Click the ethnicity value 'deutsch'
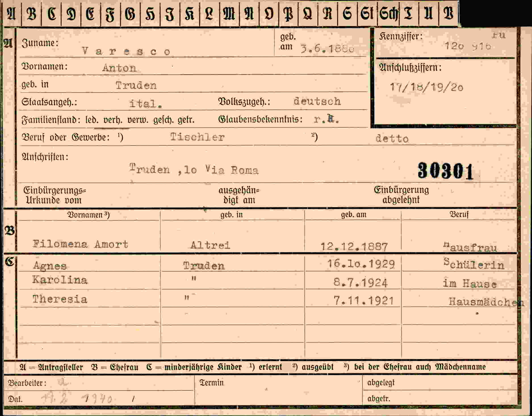Image resolution: width=532 pixels, height=416 pixels. (x=317, y=101)
